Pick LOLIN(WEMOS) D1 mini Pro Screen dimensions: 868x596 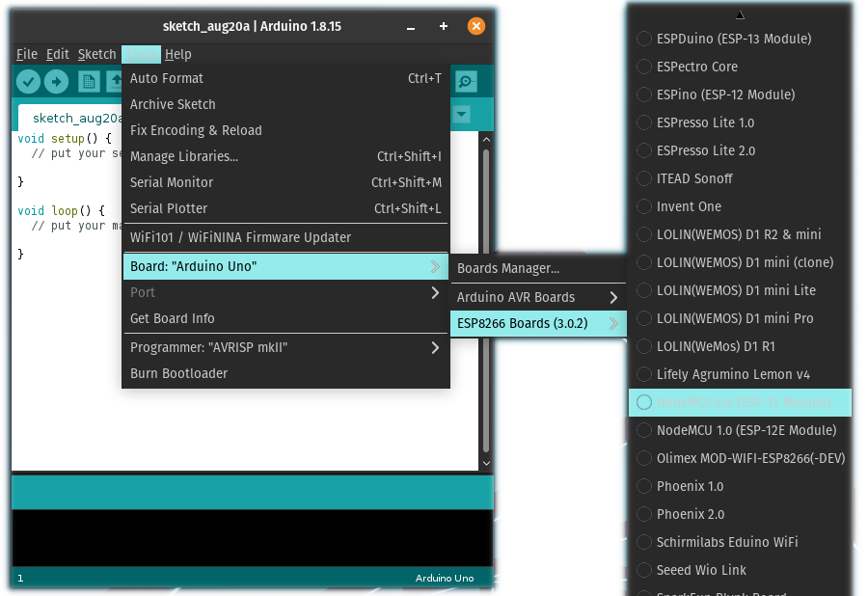(740, 318)
